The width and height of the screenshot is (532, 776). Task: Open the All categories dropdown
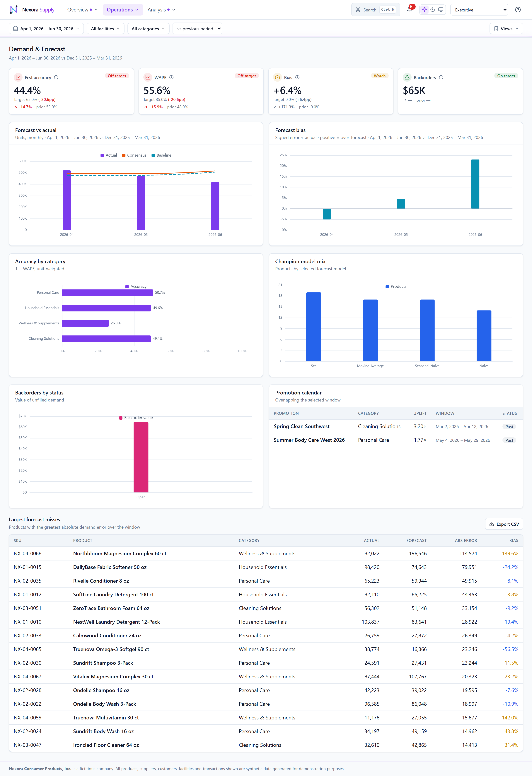point(148,29)
